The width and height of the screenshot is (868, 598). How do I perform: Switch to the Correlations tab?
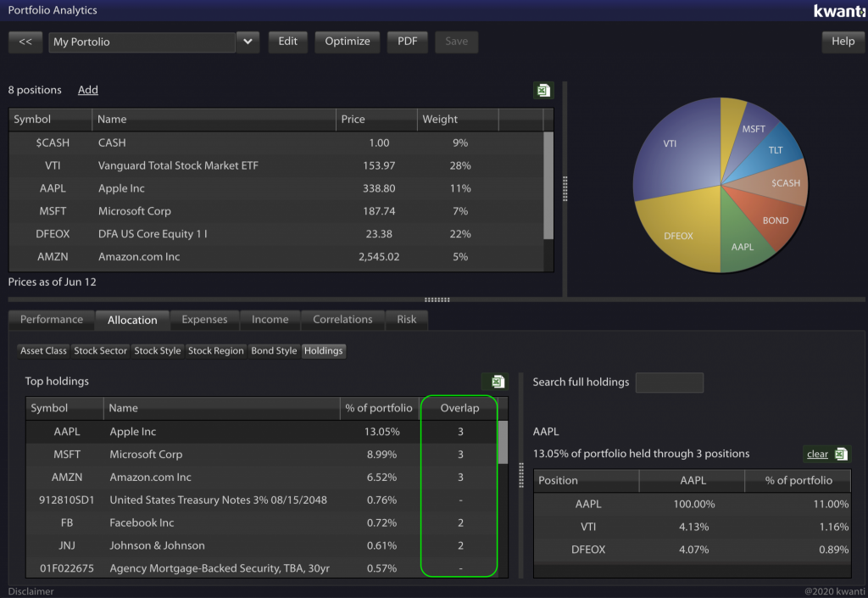342,320
